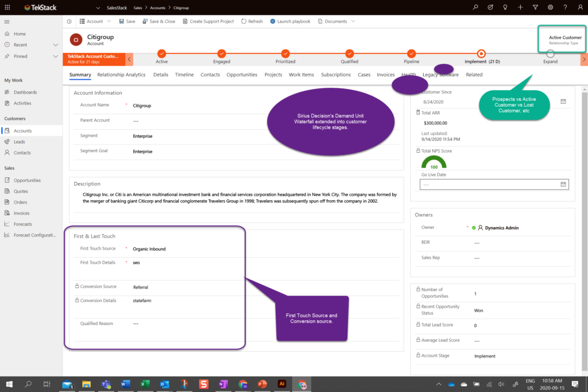Click the lightbulb assistant icon
Screen dimensions: 588x392
(x=505, y=7)
